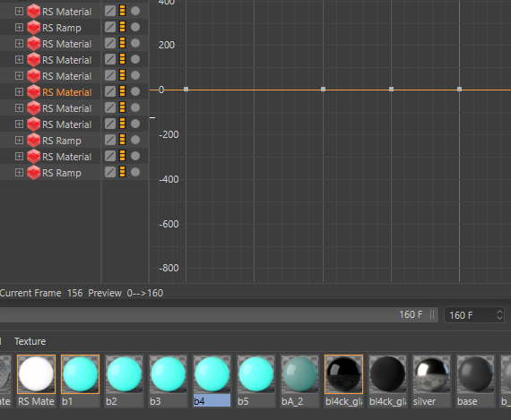Expand the RS Material row just above the middle RS Ramp
The image size is (511, 420).
19,124
